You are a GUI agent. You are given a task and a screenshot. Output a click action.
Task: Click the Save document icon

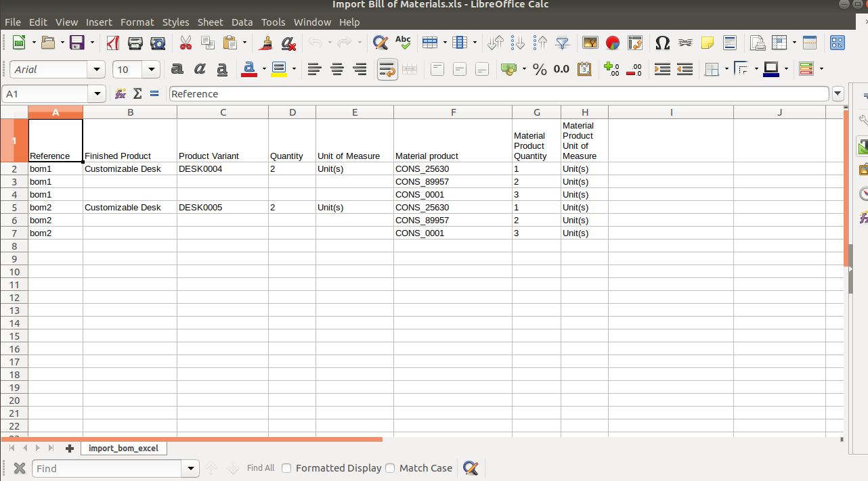[x=77, y=43]
